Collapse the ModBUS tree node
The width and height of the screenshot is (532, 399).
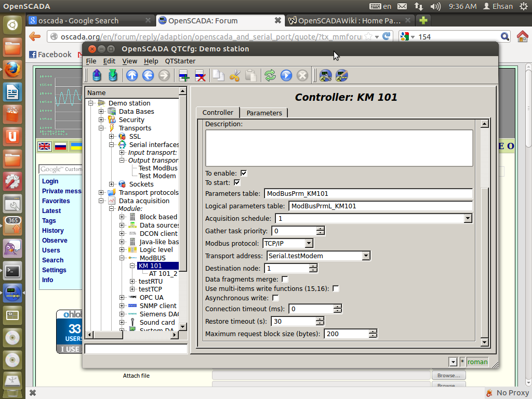click(x=122, y=258)
